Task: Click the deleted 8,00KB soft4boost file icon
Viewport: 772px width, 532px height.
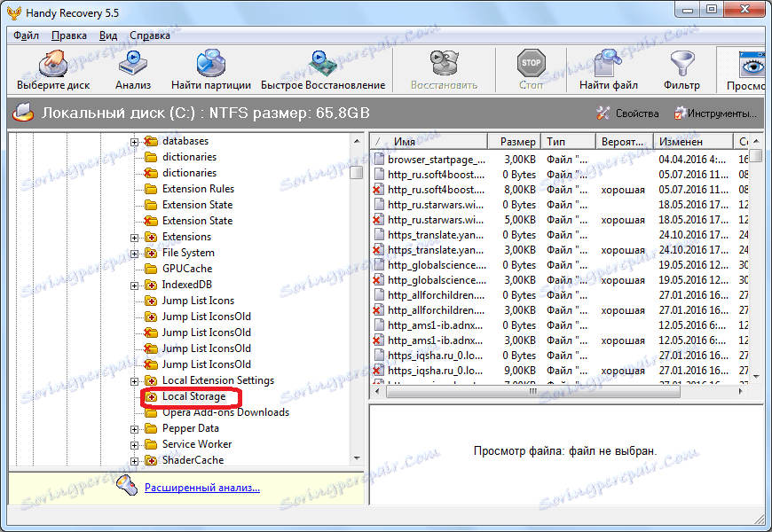Action: [378, 190]
